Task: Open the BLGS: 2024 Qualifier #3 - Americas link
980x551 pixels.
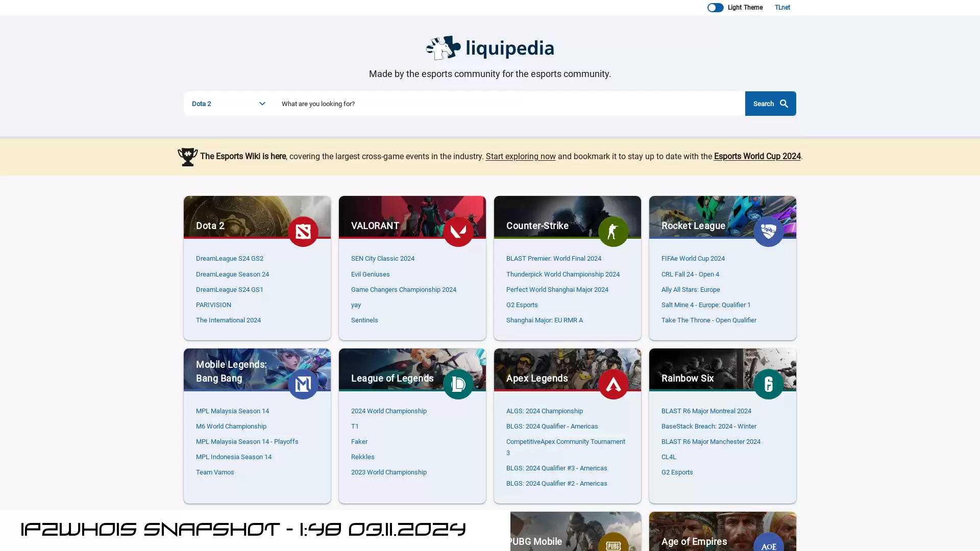Action: point(556,468)
